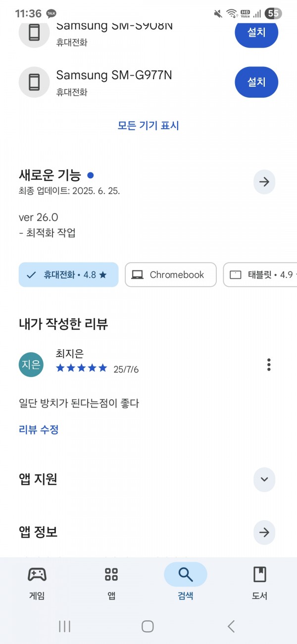Screen dimensions: 297x644
Task: Select the 태블릿 4.9 rating chip
Action: point(260,274)
